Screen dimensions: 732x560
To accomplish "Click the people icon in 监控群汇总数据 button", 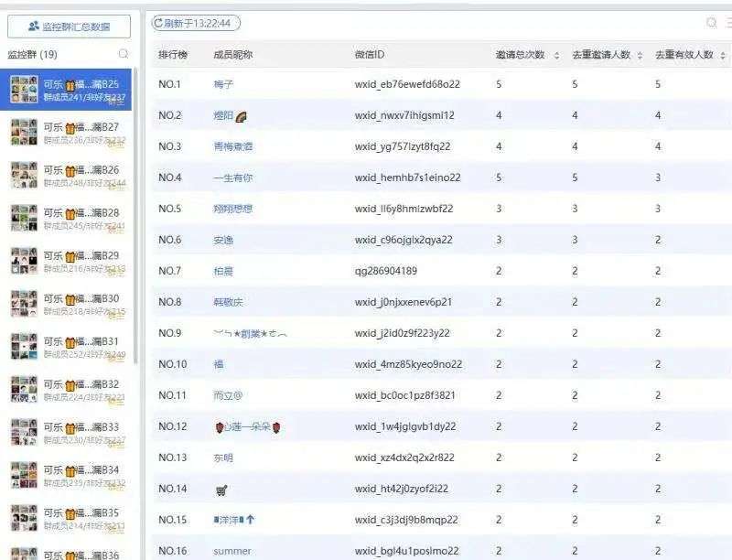I will (x=34, y=27).
